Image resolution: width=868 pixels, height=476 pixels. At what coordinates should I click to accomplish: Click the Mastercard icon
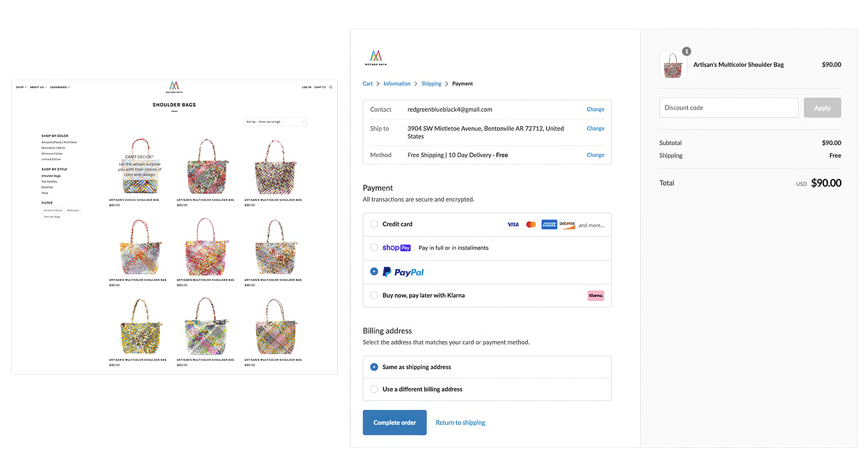(x=531, y=224)
